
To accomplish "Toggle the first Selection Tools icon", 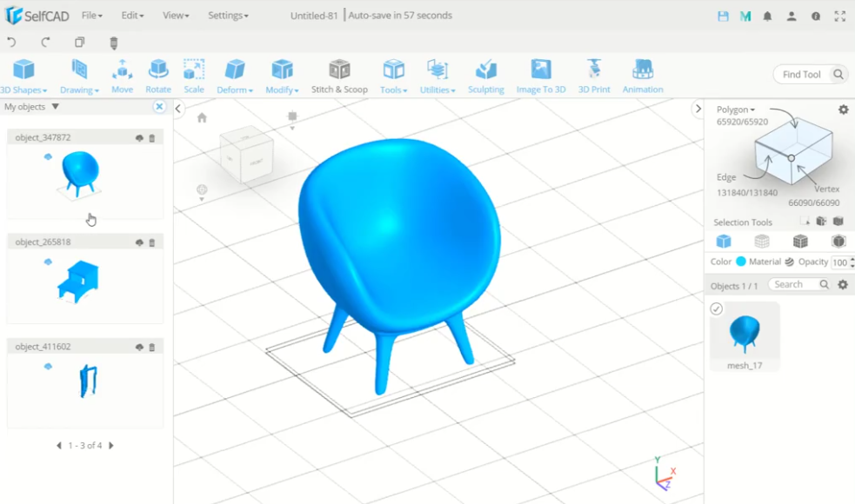I will (805, 222).
